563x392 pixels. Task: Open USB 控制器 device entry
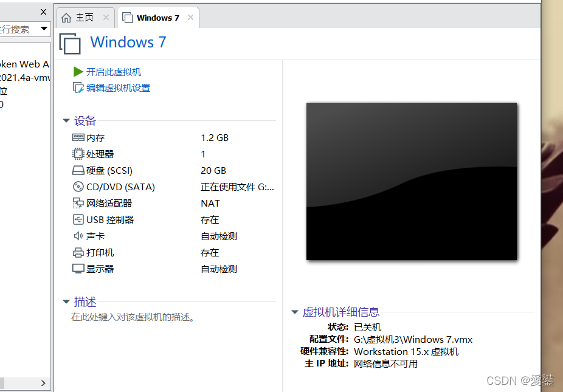tap(110, 219)
